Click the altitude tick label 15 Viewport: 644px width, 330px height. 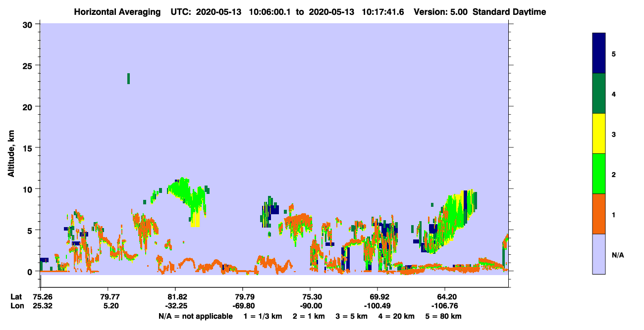click(28, 148)
